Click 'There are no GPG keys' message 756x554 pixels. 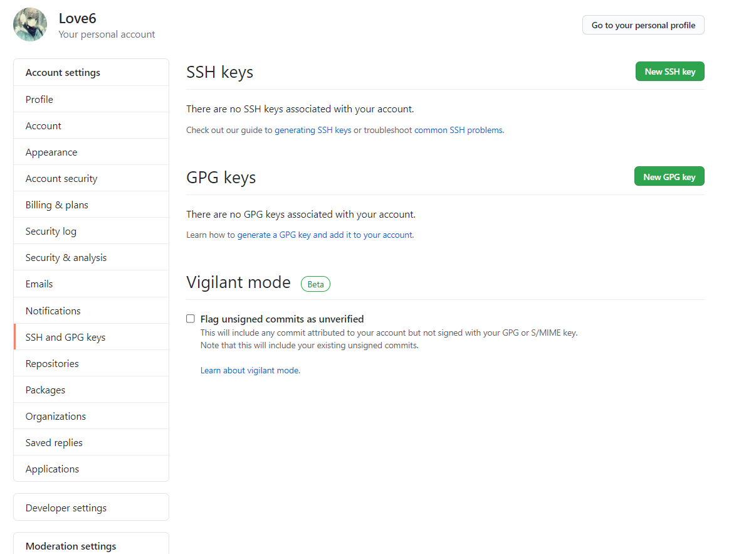[x=301, y=215]
